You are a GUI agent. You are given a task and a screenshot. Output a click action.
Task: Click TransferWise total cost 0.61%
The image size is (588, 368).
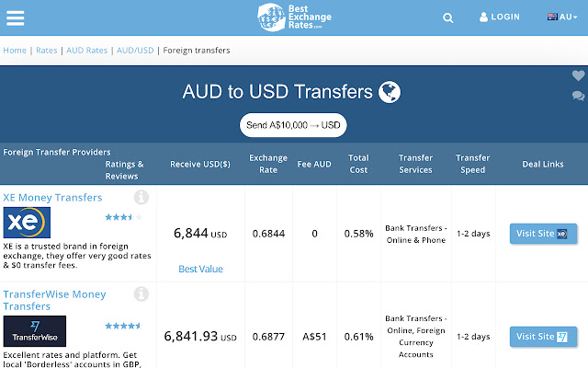tap(359, 337)
